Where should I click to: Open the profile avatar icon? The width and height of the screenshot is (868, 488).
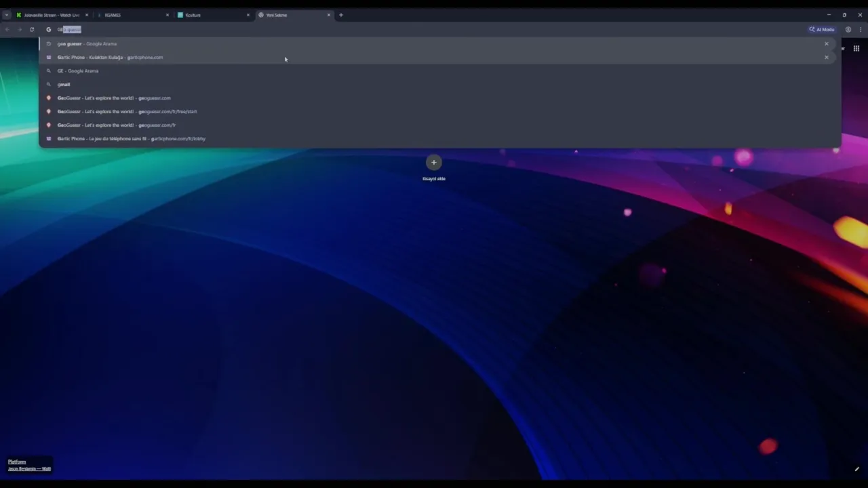pyautogui.click(x=848, y=30)
